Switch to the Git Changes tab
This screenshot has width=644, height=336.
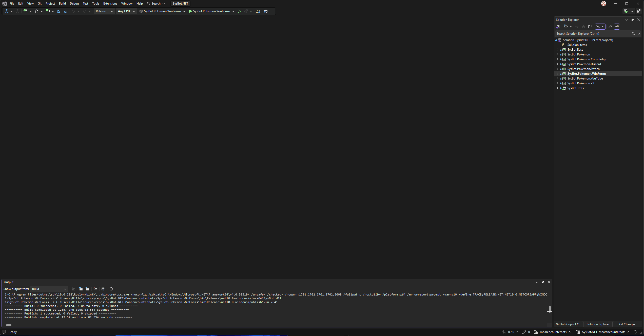point(627,324)
